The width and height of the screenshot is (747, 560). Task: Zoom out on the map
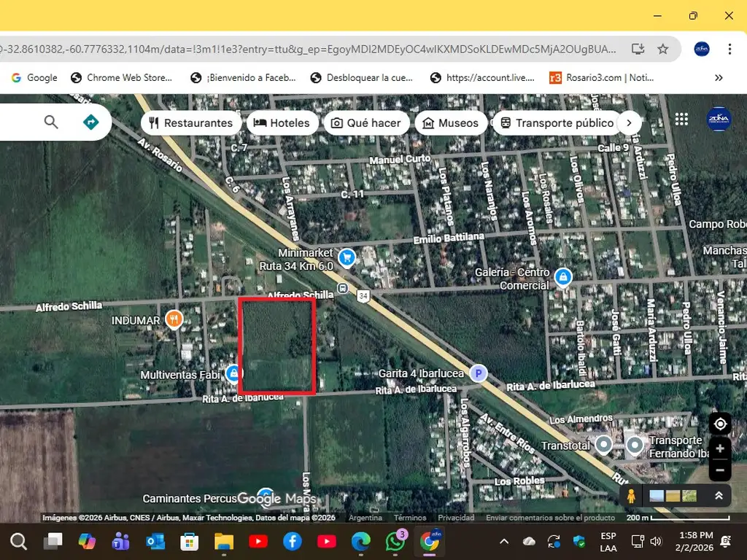click(720, 470)
